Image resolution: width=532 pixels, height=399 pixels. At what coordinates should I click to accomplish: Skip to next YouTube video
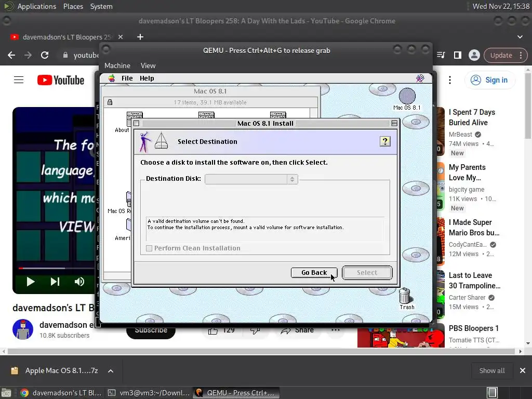55,282
